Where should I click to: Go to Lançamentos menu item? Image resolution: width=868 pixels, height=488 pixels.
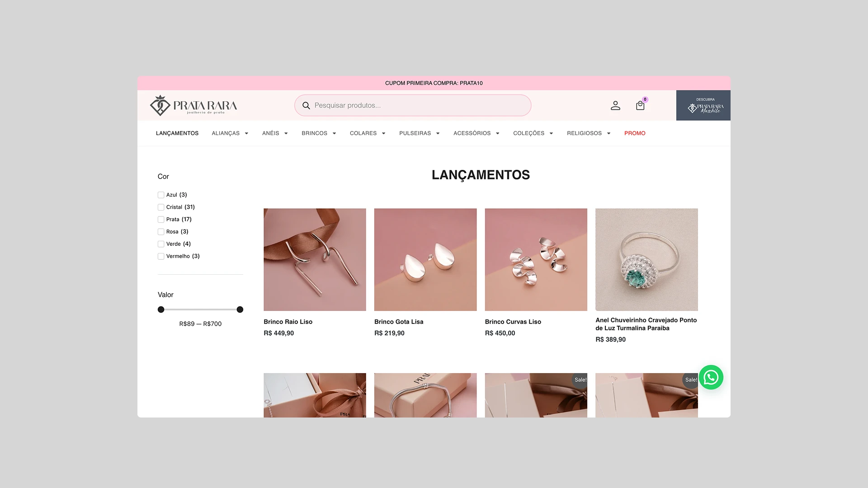tap(177, 133)
